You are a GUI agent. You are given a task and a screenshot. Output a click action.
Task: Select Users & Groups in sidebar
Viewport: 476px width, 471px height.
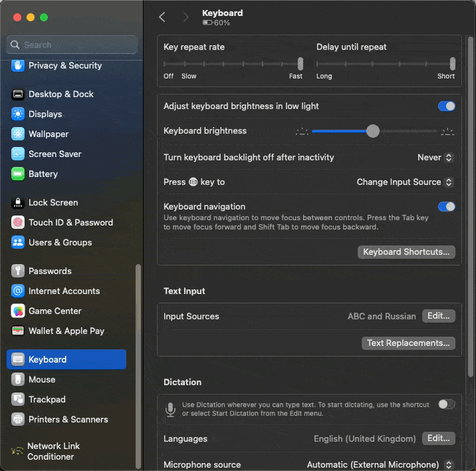[x=60, y=242]
